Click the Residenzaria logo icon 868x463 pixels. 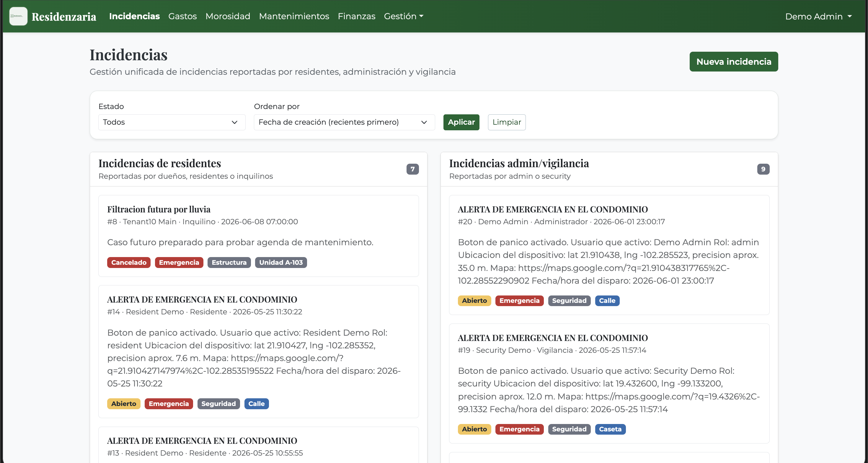[18, 16]
